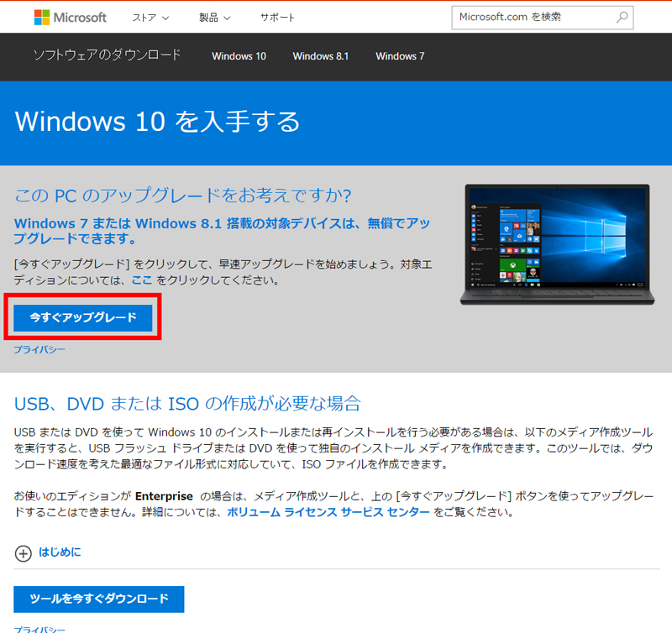Screen dimensions: 672x633
Task: Open the サポート menu item
Action: coord(277,18)
